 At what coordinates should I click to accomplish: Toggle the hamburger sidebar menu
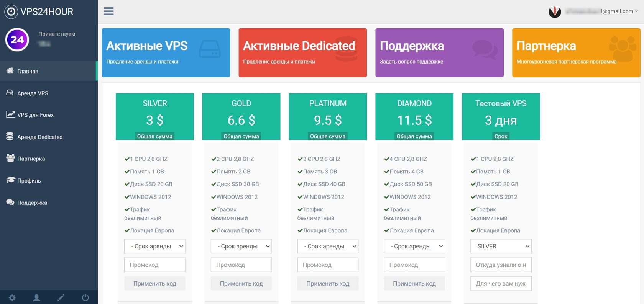109,11
